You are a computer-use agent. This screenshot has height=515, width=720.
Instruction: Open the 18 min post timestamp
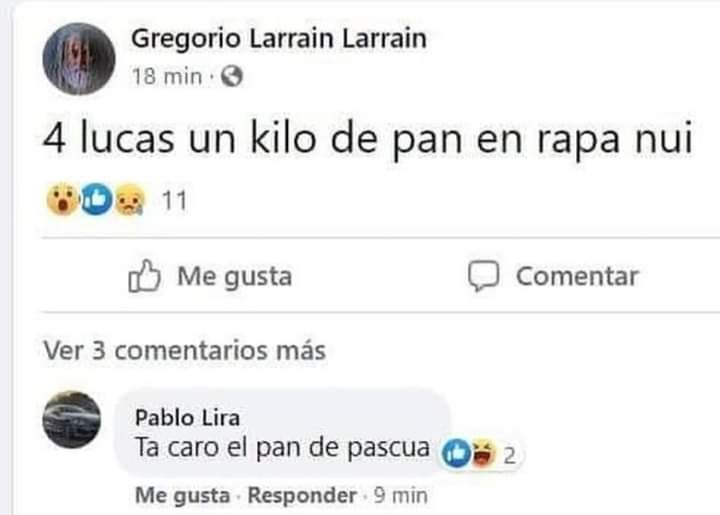167,76
